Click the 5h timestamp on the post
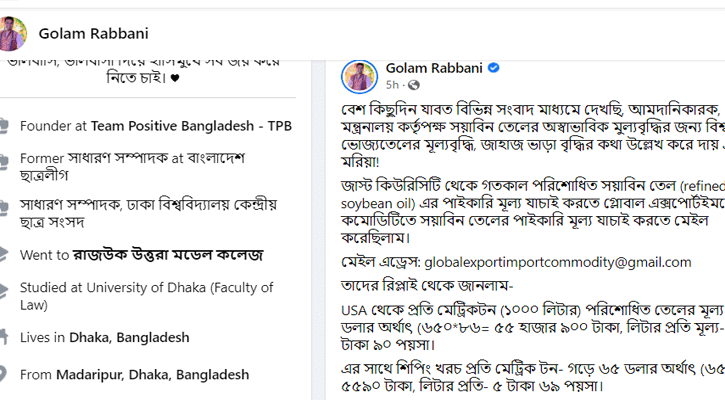Image resolution: width=725 pixels, height=400 pixels. tap(392, 85)
